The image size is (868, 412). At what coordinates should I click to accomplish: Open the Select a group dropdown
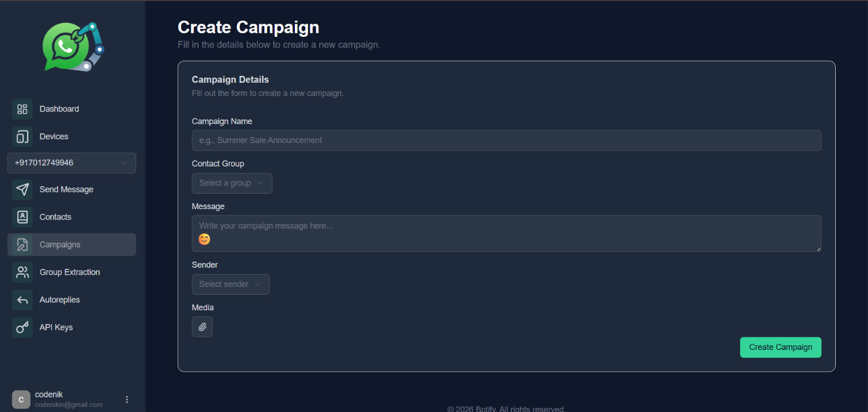[x=232, y=183]
